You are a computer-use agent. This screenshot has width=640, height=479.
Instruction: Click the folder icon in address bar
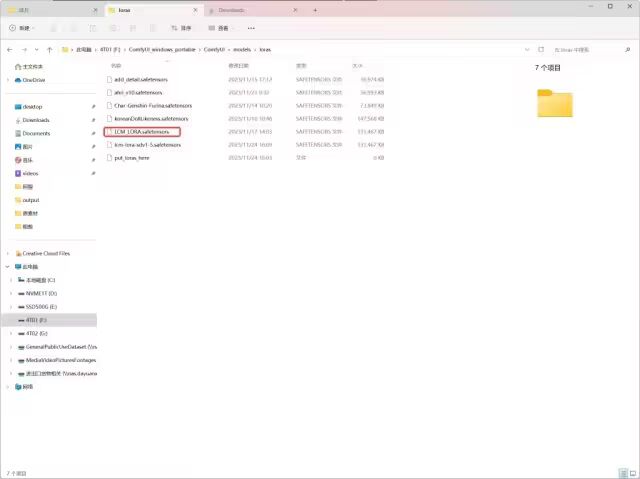point(65,50)
